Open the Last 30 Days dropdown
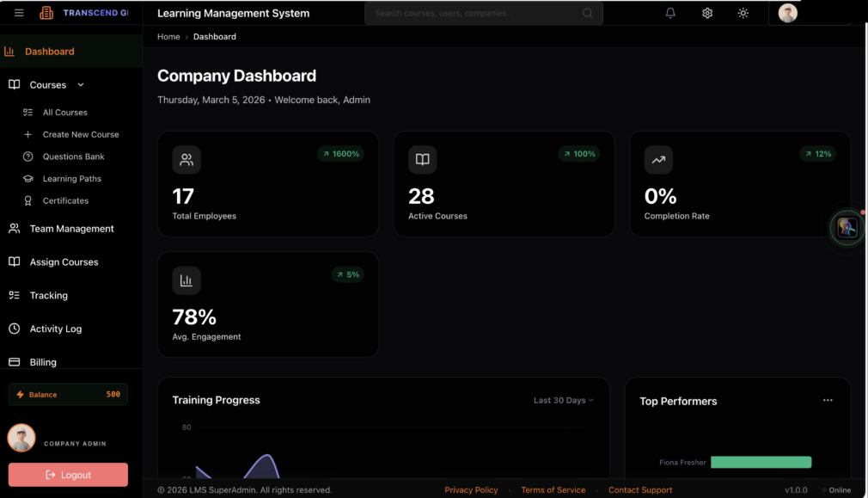 [563, 400]
